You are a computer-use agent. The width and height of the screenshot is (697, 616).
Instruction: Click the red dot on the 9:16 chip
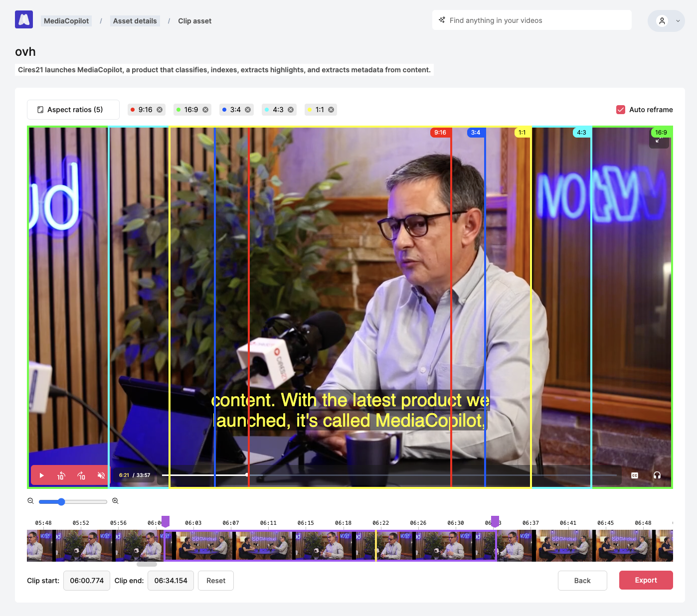[x=133, y=110]
